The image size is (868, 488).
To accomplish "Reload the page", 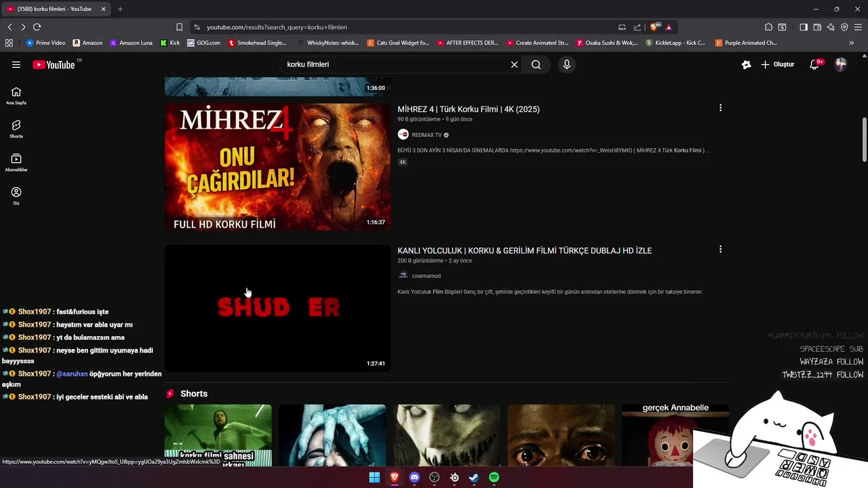I will [37, 27].
